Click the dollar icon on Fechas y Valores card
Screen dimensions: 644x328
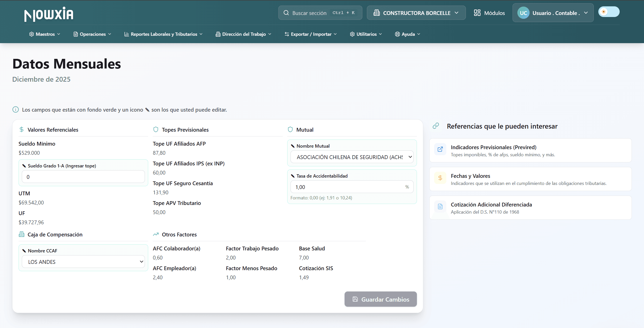(x=440, y=178)
